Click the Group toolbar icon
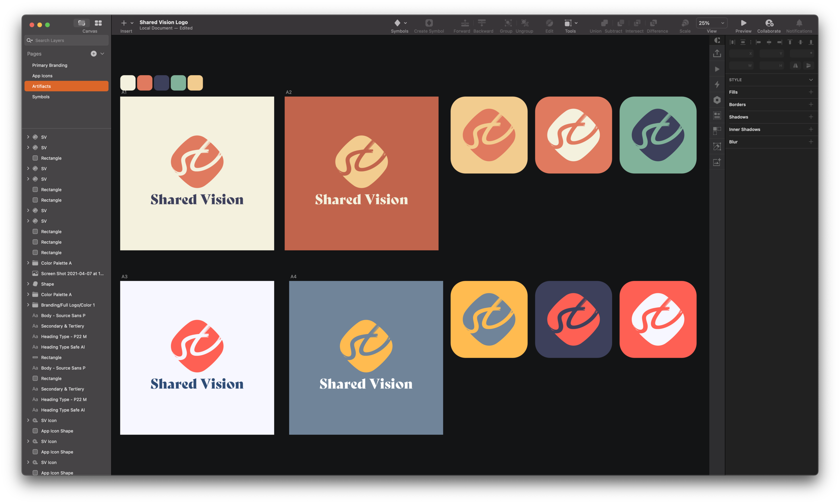 (x=508, y=23)
